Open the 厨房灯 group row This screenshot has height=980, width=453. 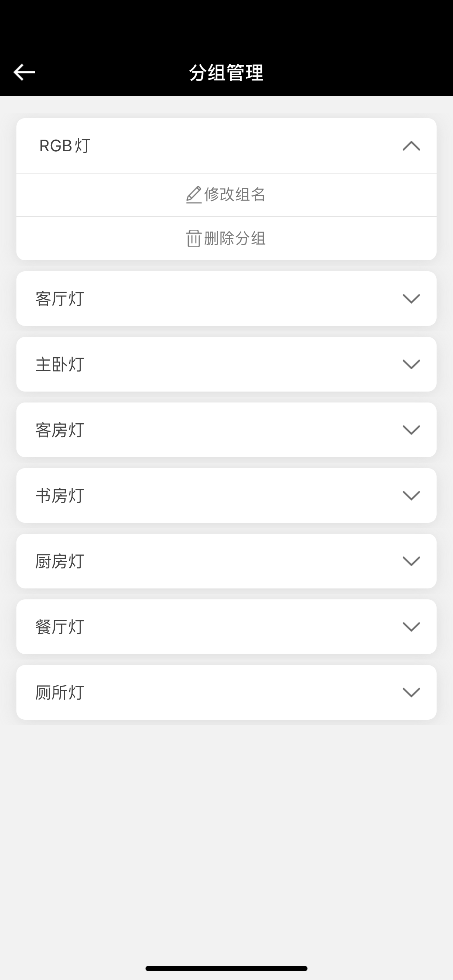click(226, 561)
